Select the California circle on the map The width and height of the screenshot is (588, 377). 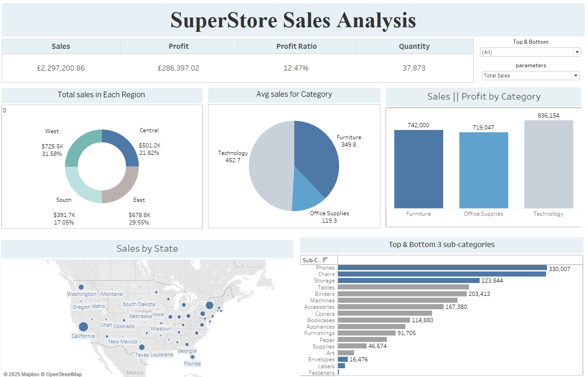coord(83,327)
